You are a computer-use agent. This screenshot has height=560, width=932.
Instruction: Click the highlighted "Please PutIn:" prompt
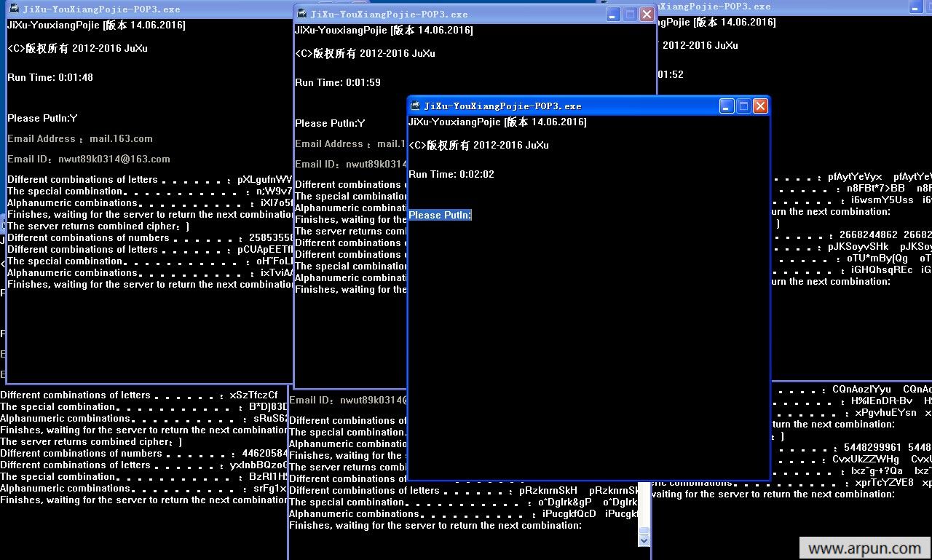pyautogui.click(x=440, y=215)
